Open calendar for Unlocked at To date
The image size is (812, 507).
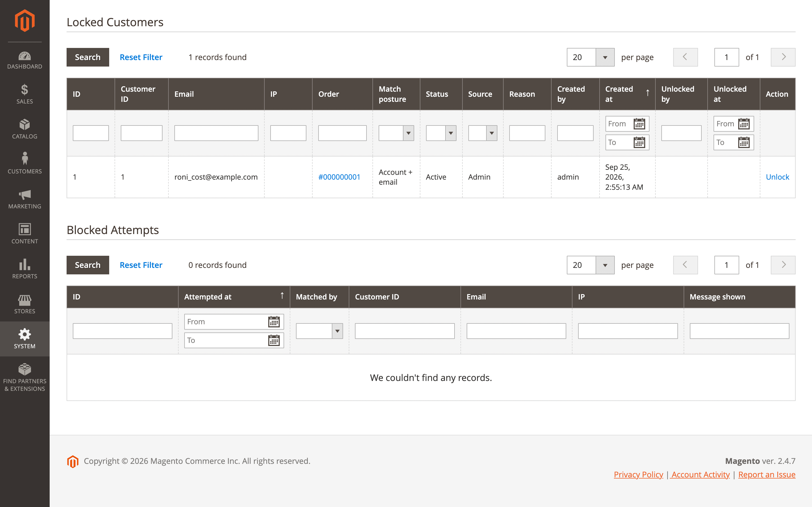pos(743,142)
